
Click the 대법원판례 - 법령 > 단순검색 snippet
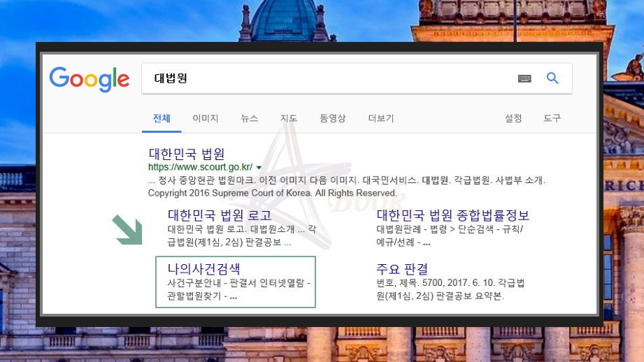[x=450, y=236]
